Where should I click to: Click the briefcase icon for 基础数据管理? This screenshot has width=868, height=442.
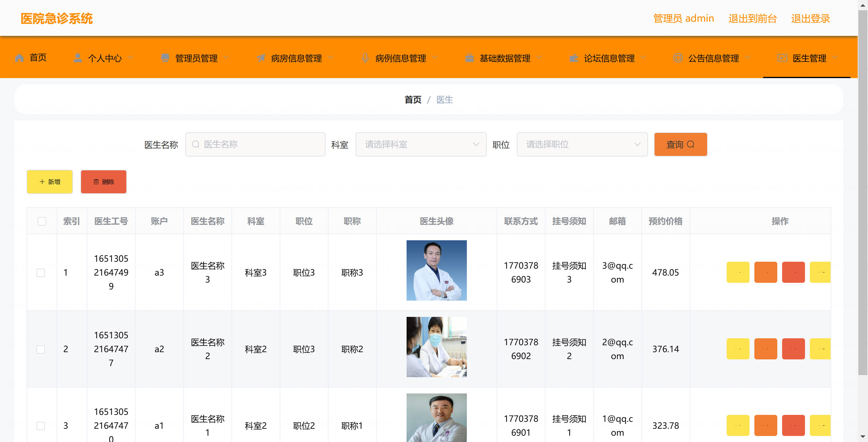point(469,58)
